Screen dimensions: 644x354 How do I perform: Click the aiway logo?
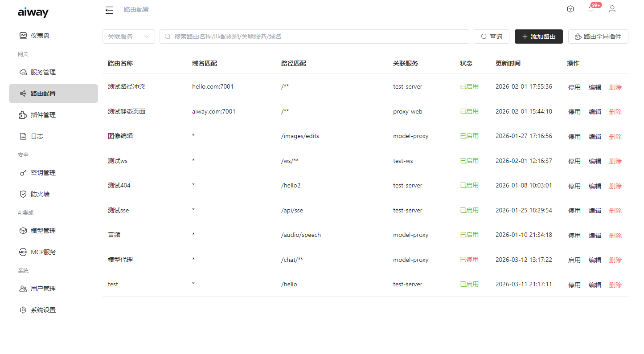33,12
